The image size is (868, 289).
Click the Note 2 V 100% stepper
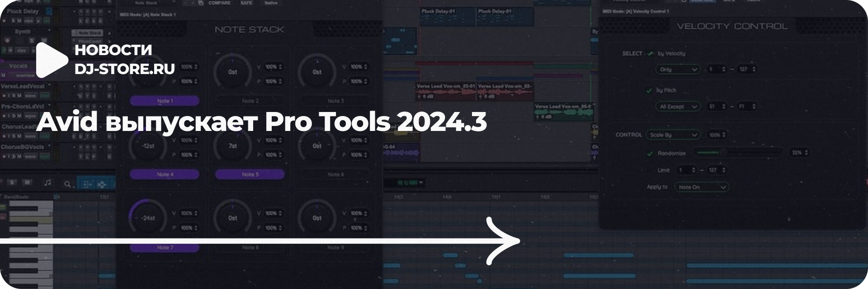pyautogui.click(x=274, y=67)
